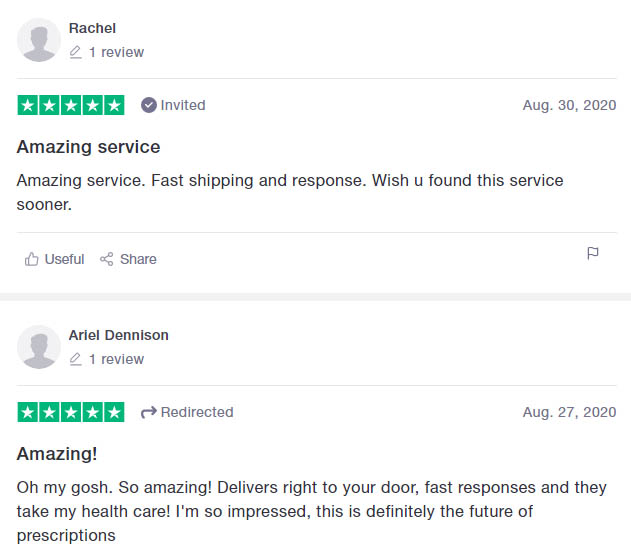Click the Aug. 30, 2020 date
This screenshot has height=556, width=631.
pyautogui.click(x=569, y=105)
